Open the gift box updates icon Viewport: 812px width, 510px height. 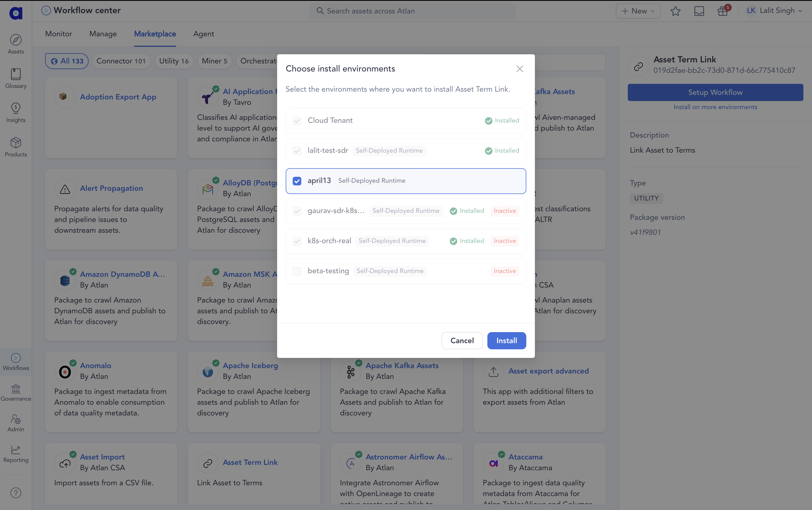(x=722, y=11)
